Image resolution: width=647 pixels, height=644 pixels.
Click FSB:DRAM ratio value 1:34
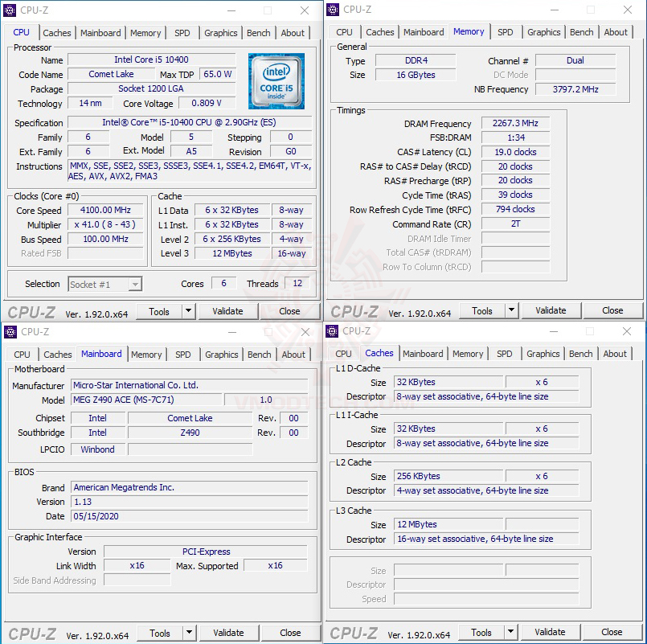coord(515,137)
